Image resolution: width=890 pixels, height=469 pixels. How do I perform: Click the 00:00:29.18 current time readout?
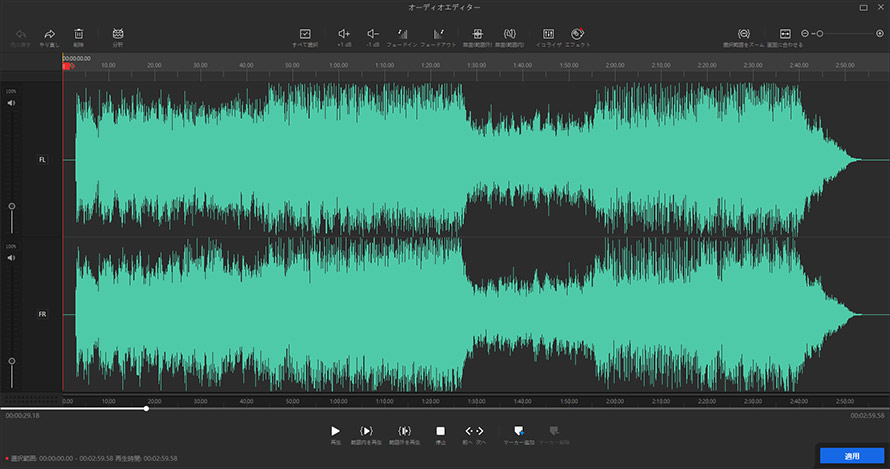(22, 416)
